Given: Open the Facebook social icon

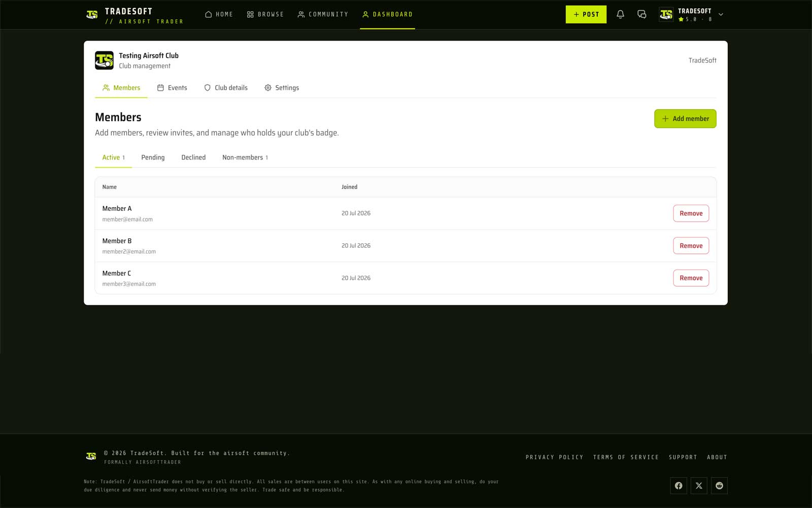Looking at the screenshot, I should click(679, 486).
